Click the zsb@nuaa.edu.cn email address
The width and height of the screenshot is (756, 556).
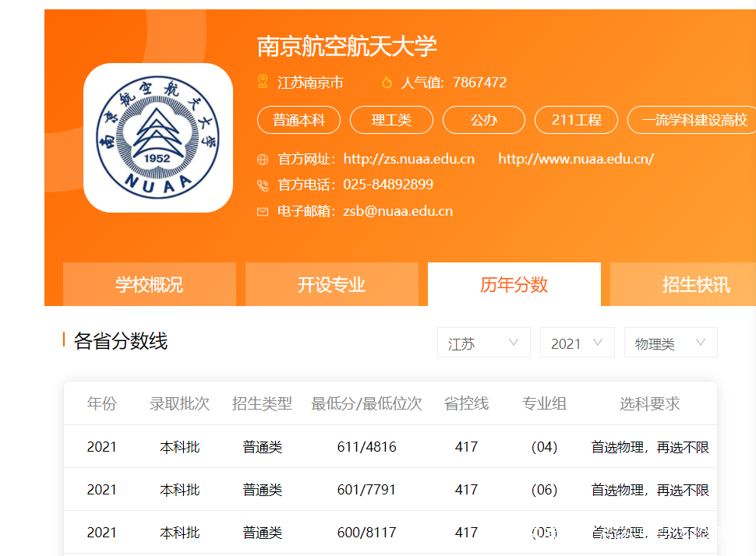point(397,211)
